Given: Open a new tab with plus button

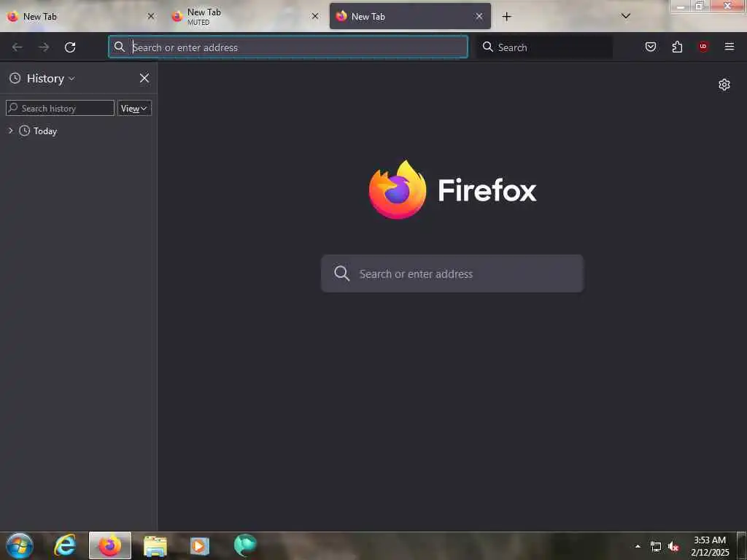Looking at the screenshot, I should click(x=507, y=17).
